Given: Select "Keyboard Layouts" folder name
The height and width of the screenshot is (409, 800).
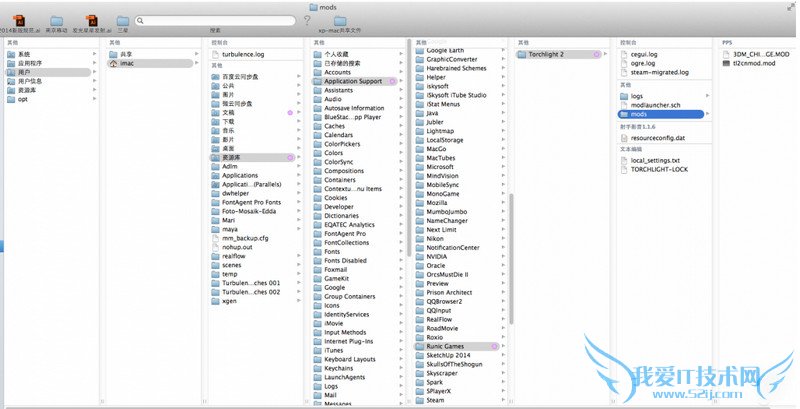Looking at the screenshot, I should click(350, 360).
